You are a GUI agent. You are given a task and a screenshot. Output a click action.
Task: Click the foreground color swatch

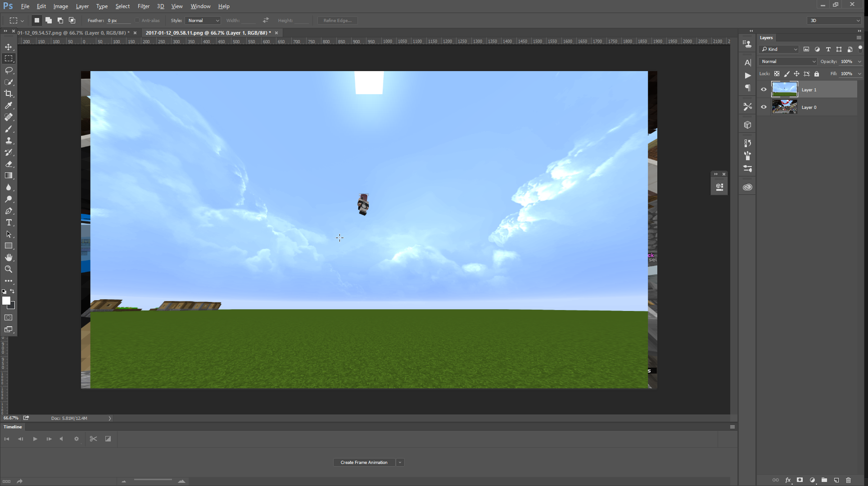tap(6, 301)
